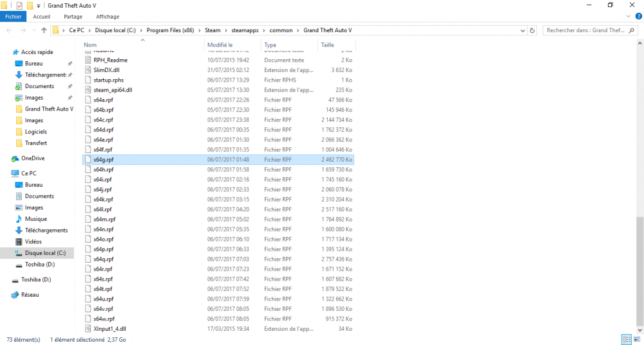Click the SlimDX.dll file icon
644x345 pixels.
pyautogui.click(x=88, y=70)
